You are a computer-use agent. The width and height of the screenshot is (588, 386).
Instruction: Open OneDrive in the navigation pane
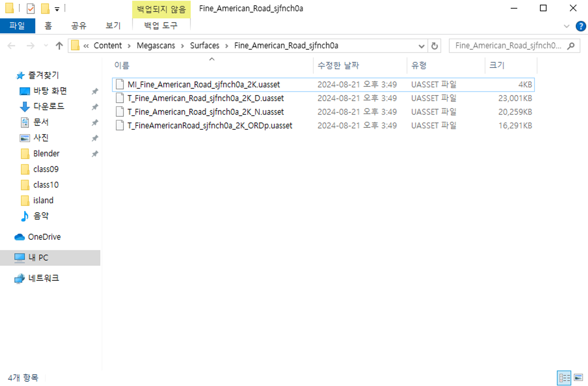pos(38,237)
